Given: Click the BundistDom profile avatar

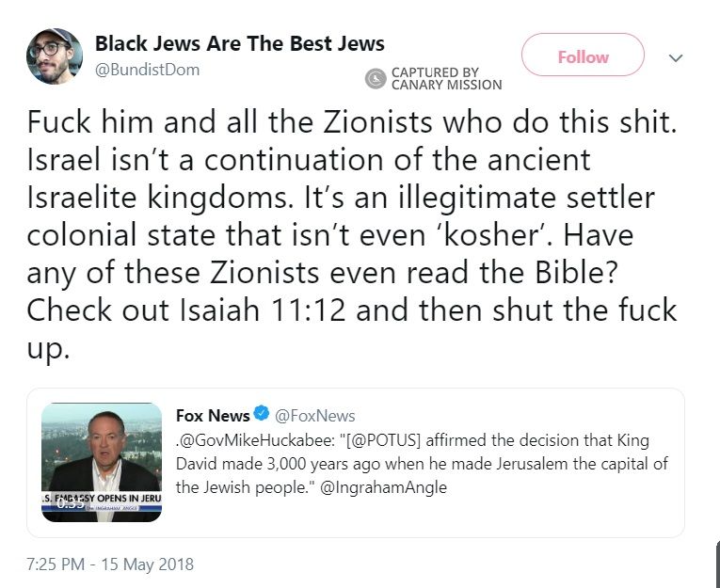Looking at the screenshot, I should point(54,56).
